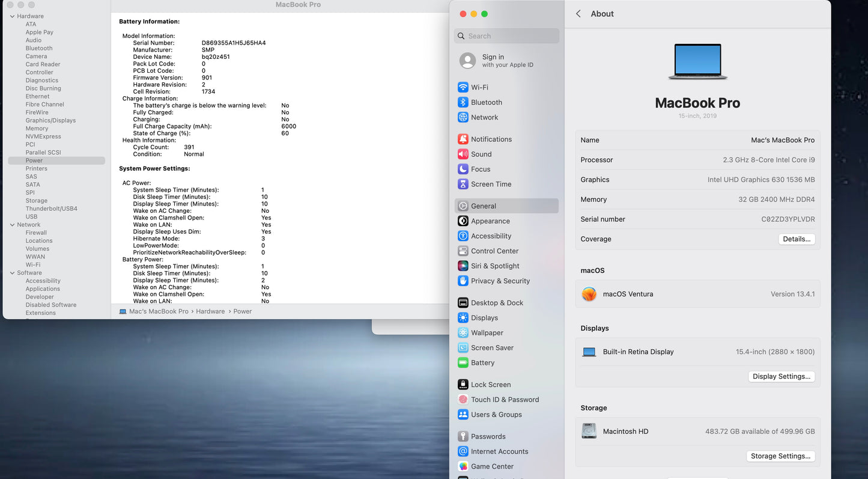Open Siri & Spotlight icon

click(x=463, y=266)
